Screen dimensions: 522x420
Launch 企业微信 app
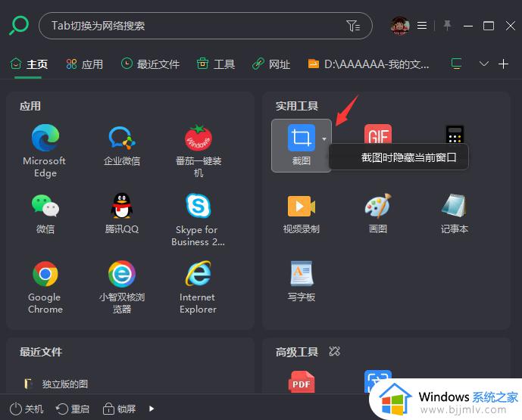pyautogui.click(x=121, y=145)
